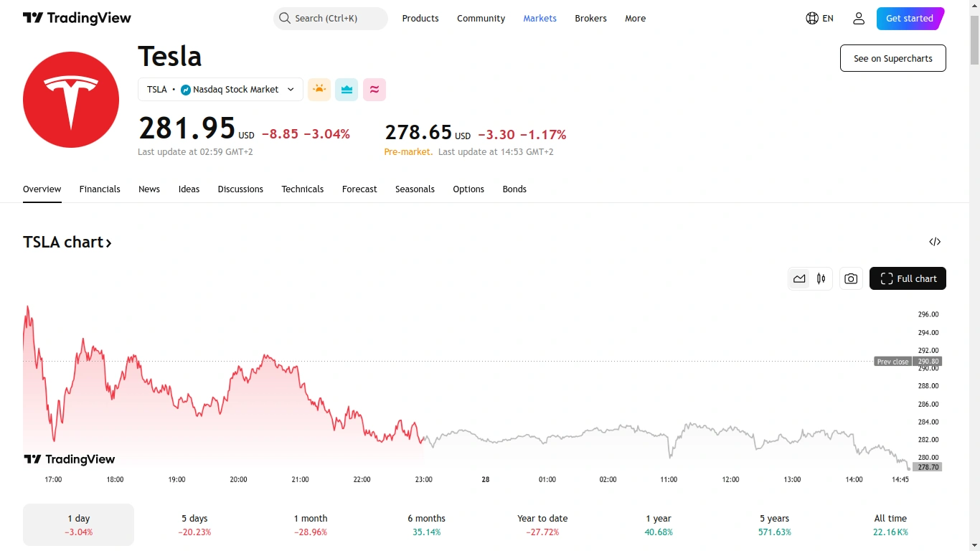Expand the TSLA Nasdaq Stock Market dropdown

click(220, 90)
